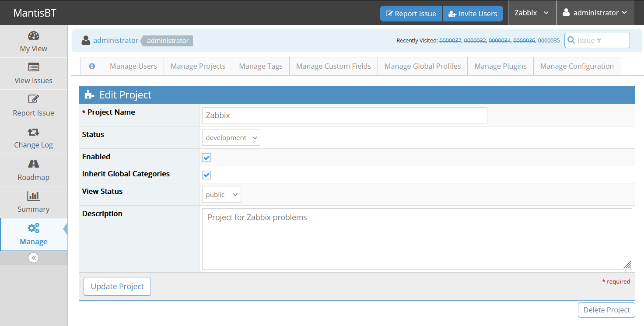Open the Zabbix project selector dropdown
Image resolution: width=644 pixels, height=326 pixels.
tap(531, 13)
